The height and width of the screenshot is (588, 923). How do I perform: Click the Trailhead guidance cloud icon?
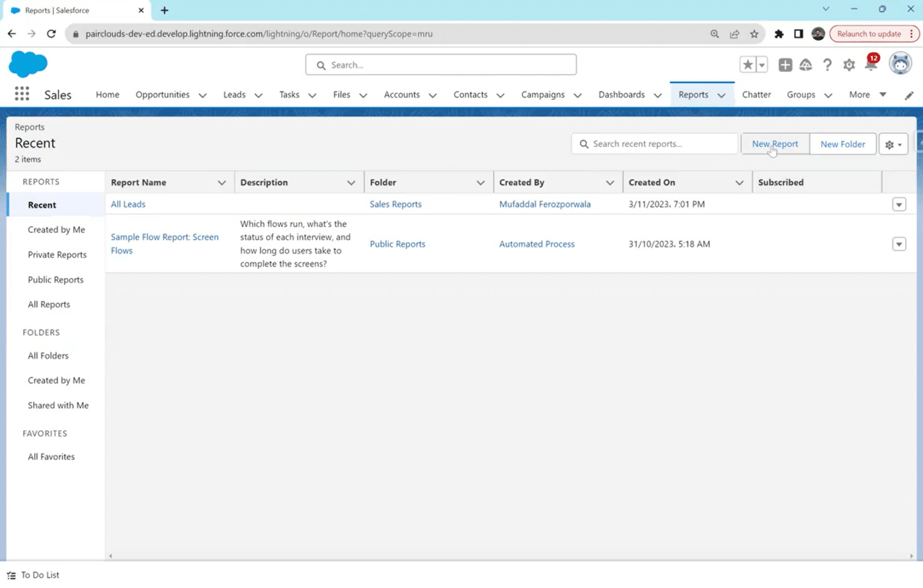[806, 65]
